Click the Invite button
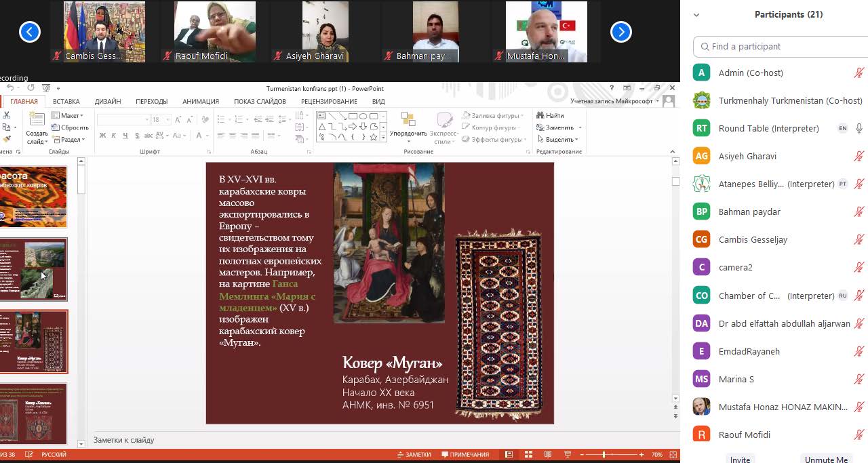The height and width of the screenshot is (463, 868). 740,460
